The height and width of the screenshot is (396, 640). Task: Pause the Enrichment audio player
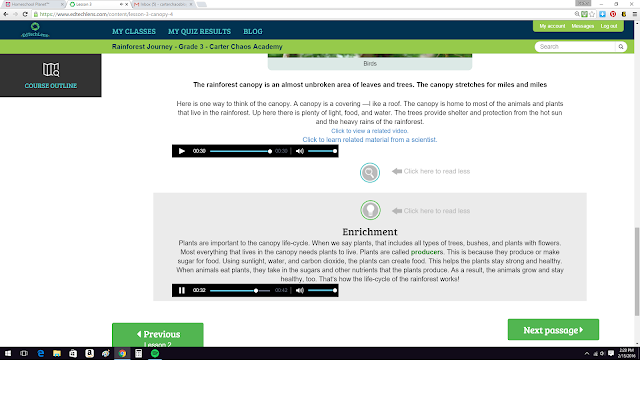pyautogui.click(x=182, y=290)
